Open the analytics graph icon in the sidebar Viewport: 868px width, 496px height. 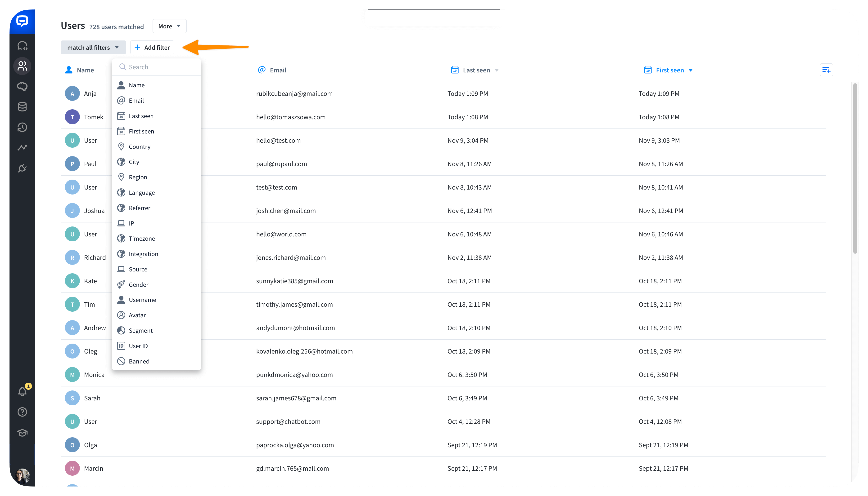(x=22, y=147)
